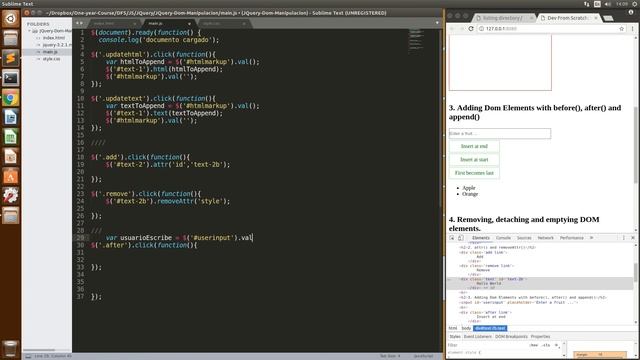
Task: Open the Files manager dock icon
Action: (11, 39)
